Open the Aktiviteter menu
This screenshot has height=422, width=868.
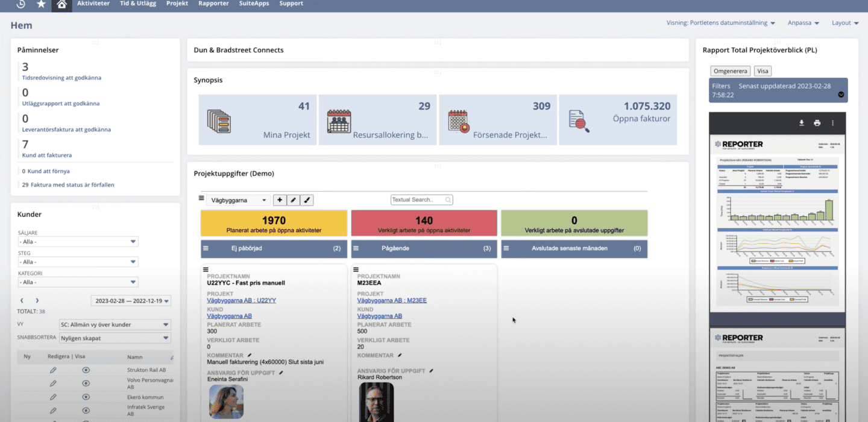click(93, 4)
